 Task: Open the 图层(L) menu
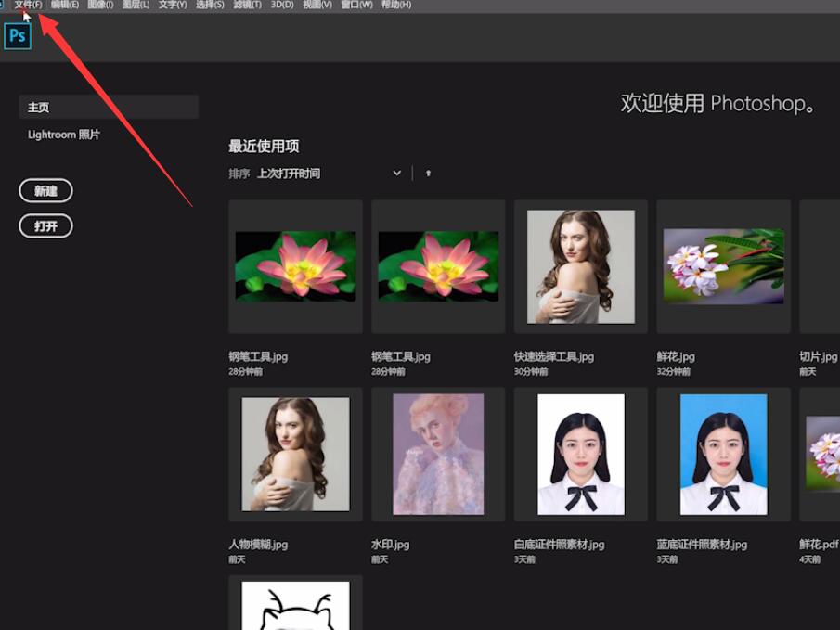[136, 5]
